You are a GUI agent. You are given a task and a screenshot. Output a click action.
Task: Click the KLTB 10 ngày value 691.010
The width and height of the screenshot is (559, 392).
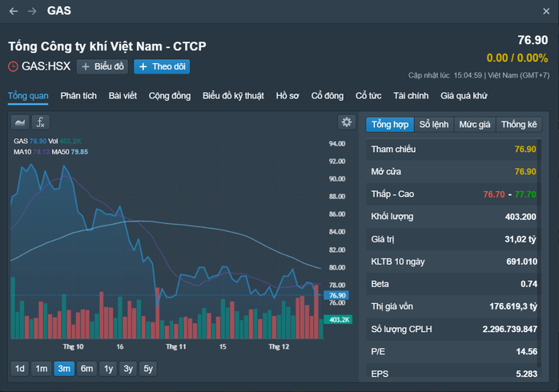521,262
